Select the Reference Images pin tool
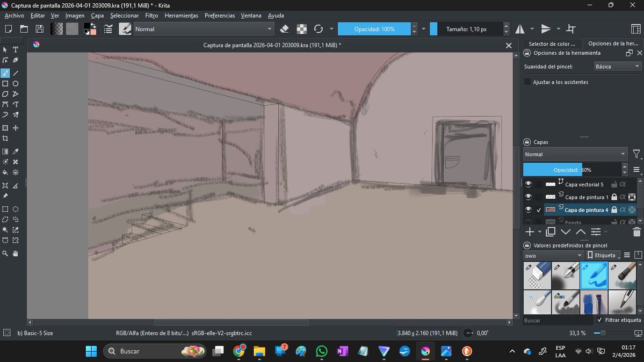 point(5,196)
